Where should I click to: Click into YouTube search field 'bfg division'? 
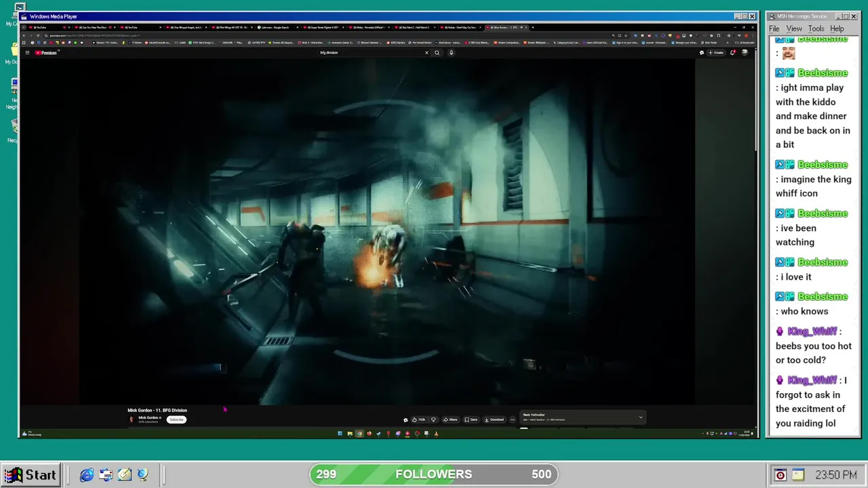click(371, 53)
